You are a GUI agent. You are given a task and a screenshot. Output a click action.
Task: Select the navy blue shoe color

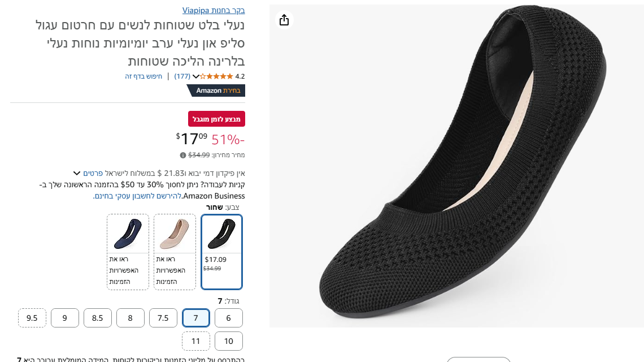(x=128, y=252)
